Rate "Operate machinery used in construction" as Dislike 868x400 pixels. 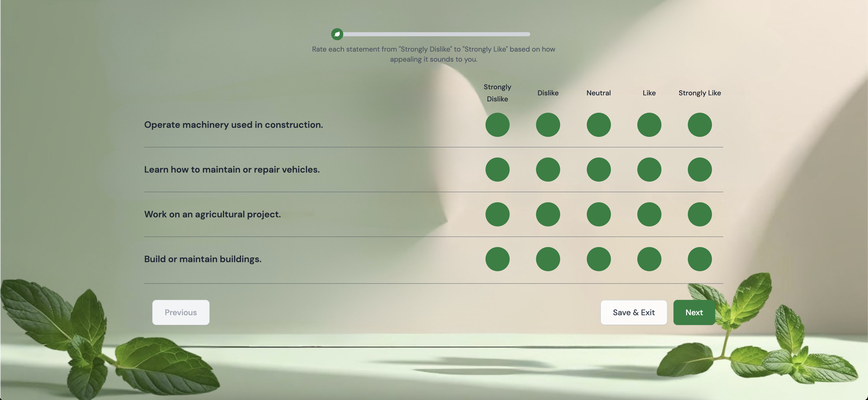[x=548, y=125]
